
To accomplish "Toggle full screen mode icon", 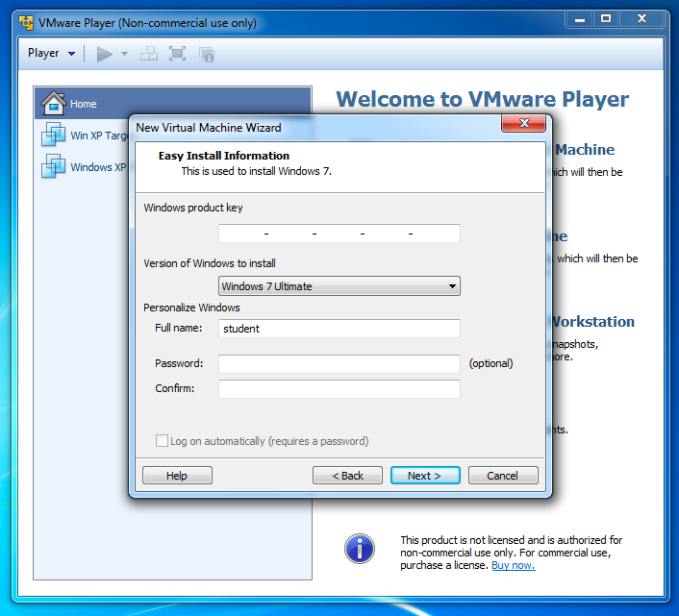I will pyautogui.click(x=177, y=54).
